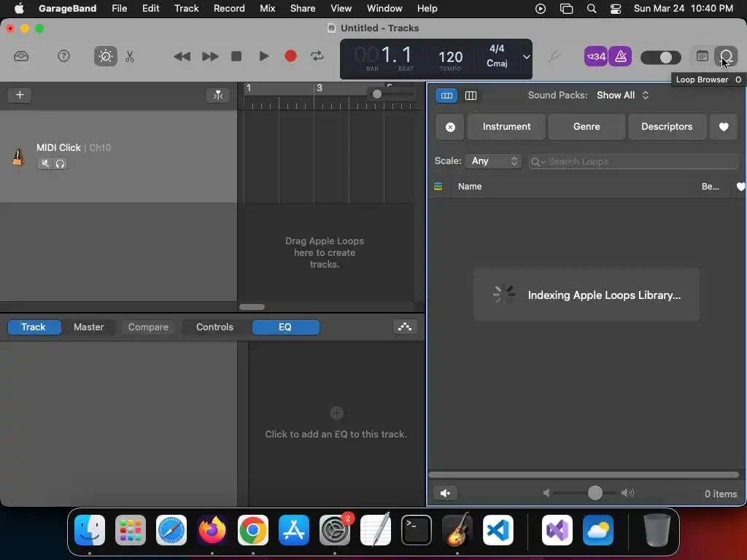
Task: Add a new track with plus button
Action: tap(20, 95)
